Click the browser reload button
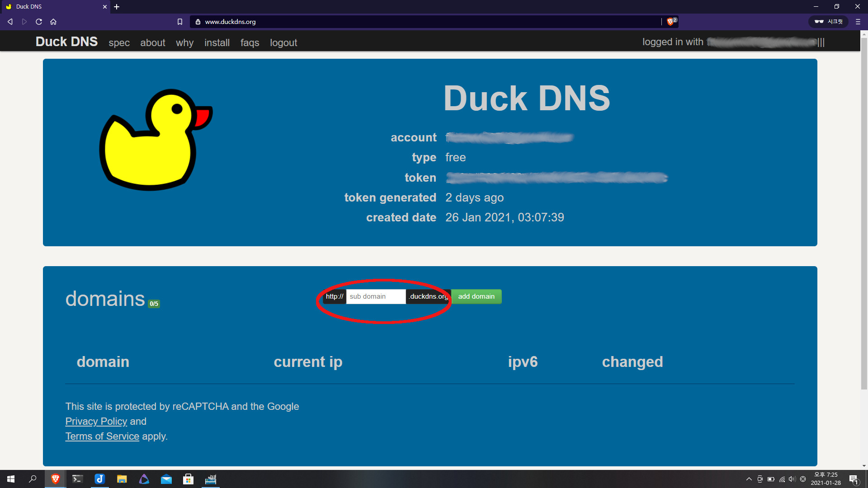The height and width of the screenshot is (488, 868). 39,22
